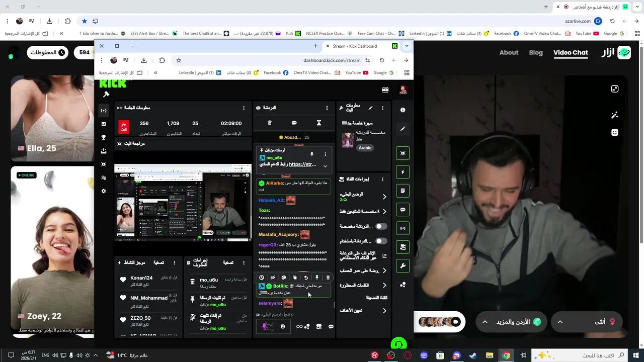Open Steam from the Windows taskbar
Viewport: 644px width, 362px height.
coord(473,355)
